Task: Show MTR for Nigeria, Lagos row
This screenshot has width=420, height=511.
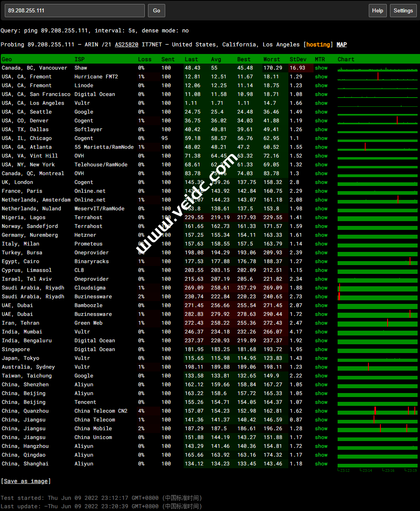Action: [321, 218]
